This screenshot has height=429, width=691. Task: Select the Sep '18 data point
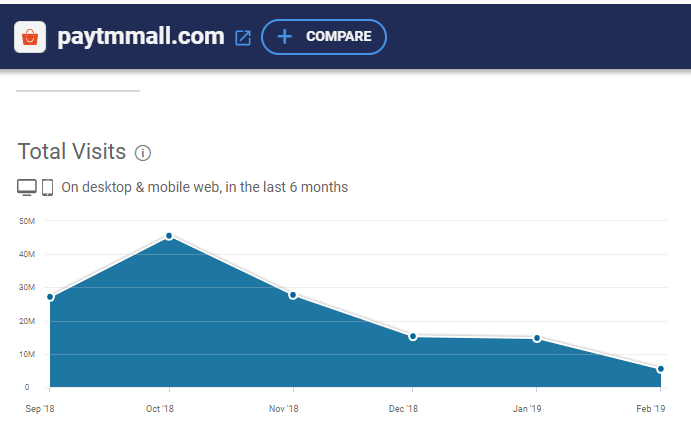(50, 297)
